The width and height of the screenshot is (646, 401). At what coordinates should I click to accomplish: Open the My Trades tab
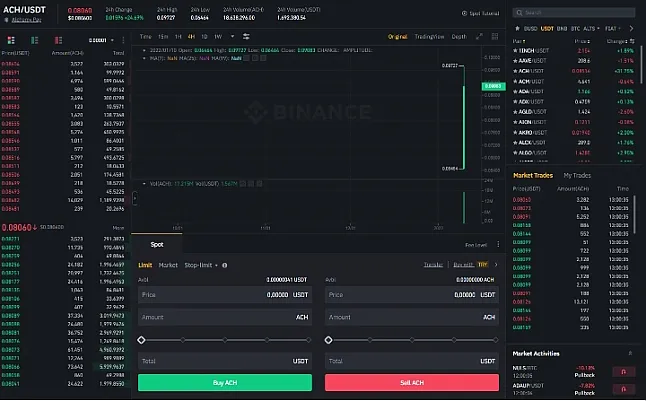[x=577, y=176]
